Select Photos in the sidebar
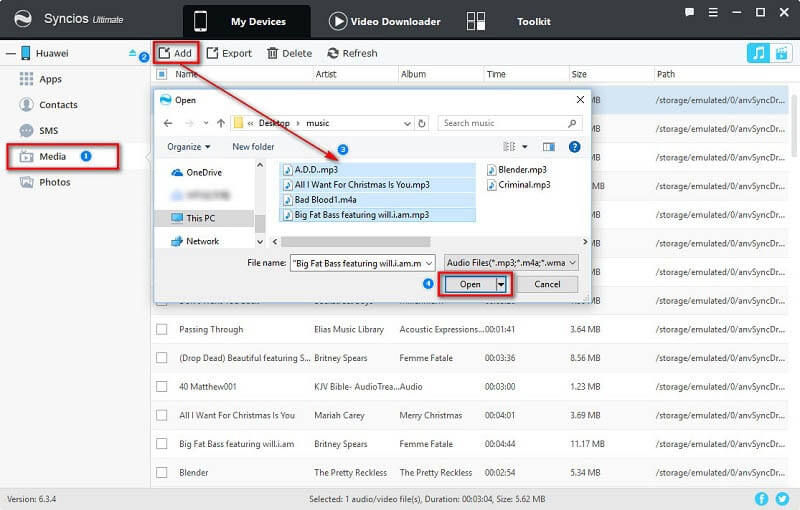This screenshot has width=800, height=510. coord(55,182)
